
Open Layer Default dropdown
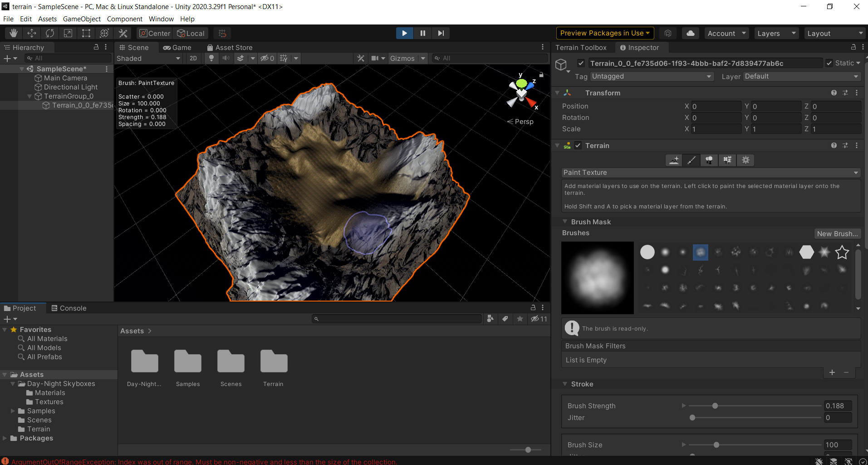(802, 76)
